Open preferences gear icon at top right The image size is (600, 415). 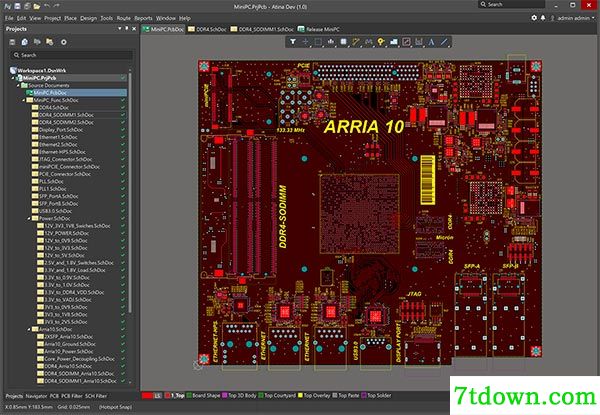[534, 18]
